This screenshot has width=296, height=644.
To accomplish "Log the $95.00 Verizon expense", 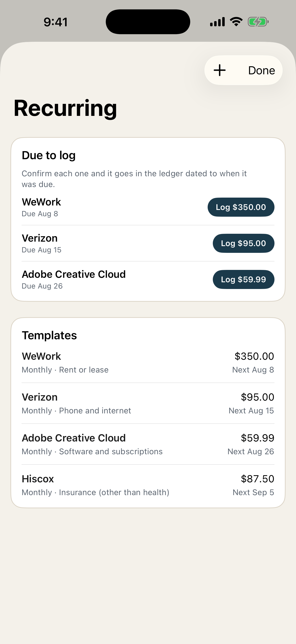I will tap(243, 243).
